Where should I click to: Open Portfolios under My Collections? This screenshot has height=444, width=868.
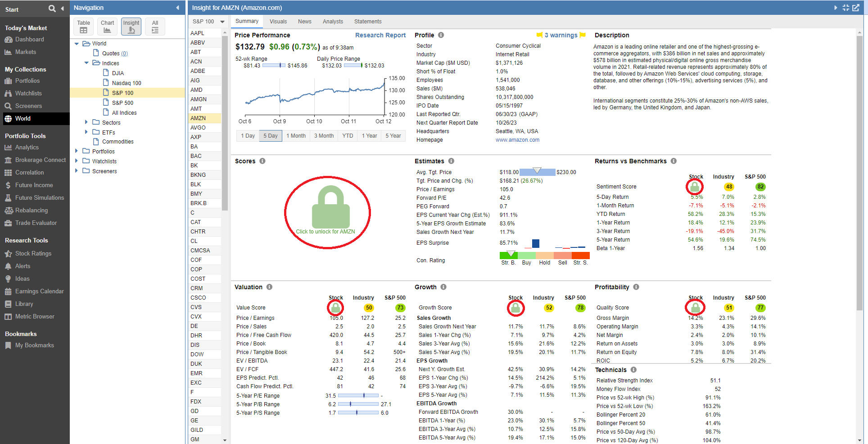point(27,81)
